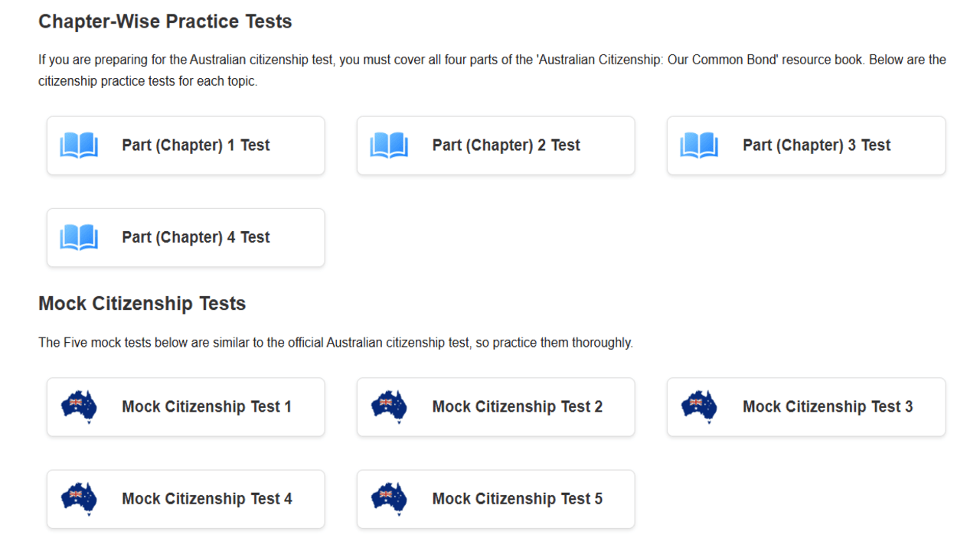Click the Australia map icon for Mock Test 5
980x551 pixels.
[389, 499]
